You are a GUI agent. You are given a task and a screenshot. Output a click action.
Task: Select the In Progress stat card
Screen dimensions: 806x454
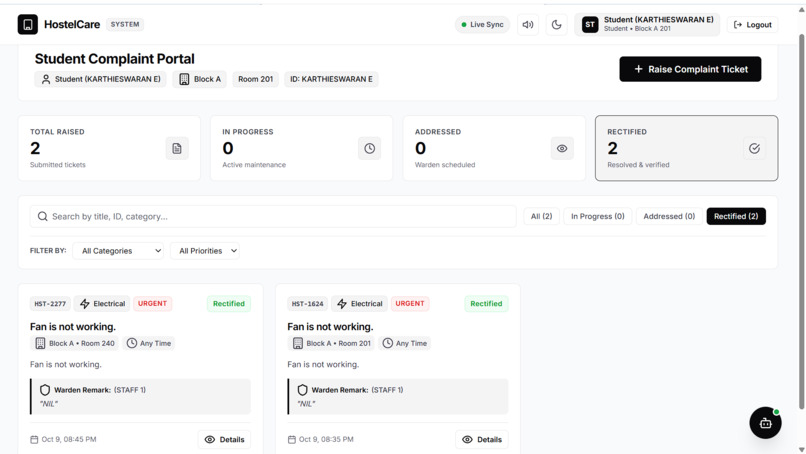point(301,148)
